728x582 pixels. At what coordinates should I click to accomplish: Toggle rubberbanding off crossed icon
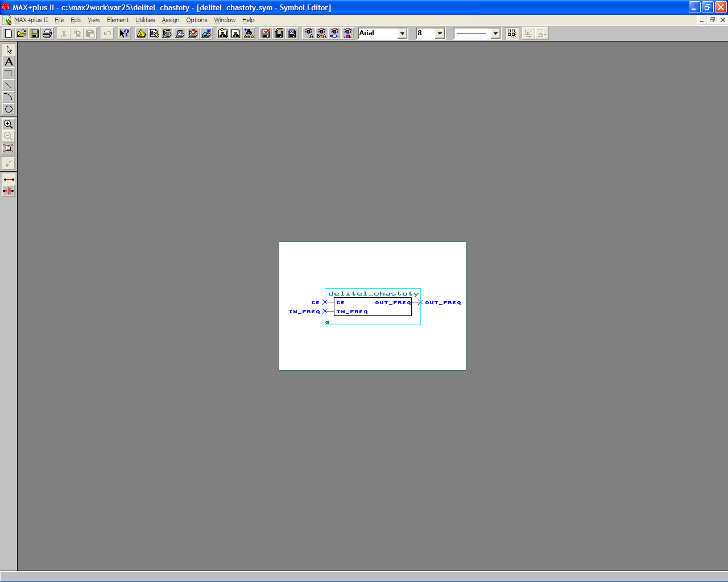click(9, 192)
